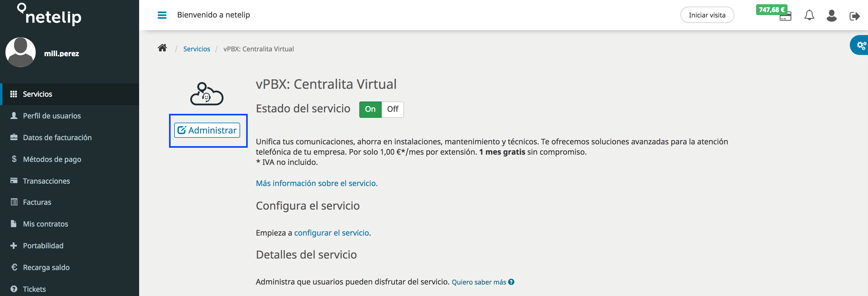This screenshot has width=868, height=296.
Task: Open the user account icon in header
Action: tap(832, 15)
